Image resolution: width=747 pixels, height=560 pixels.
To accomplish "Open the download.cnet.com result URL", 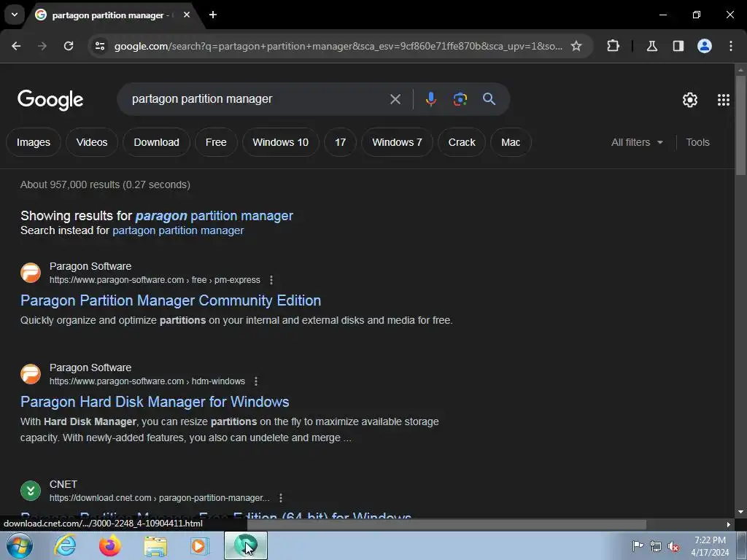I will click(159, 498).
